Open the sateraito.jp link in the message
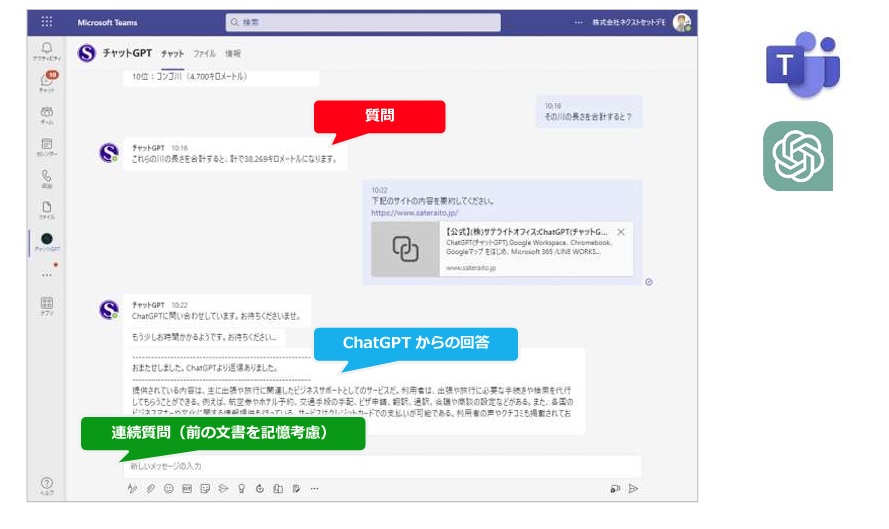This screenshot has height=529, width=889. 414,213
